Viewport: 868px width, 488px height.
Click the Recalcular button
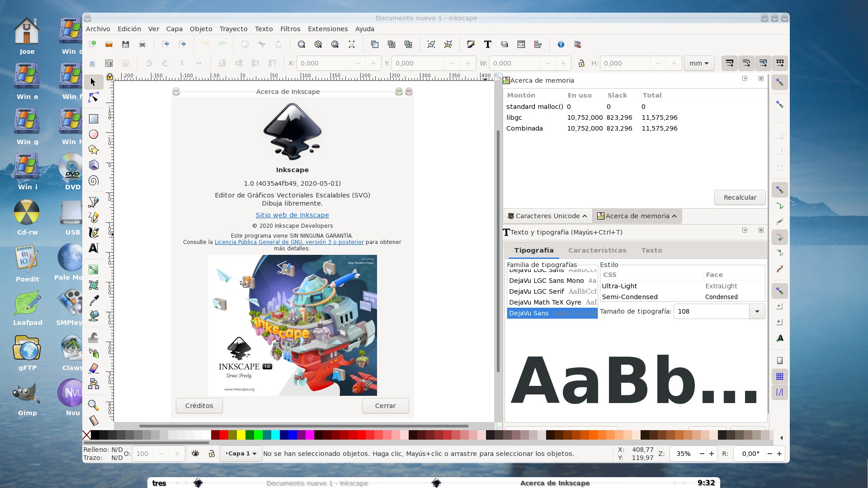click(x=740, y=197)
